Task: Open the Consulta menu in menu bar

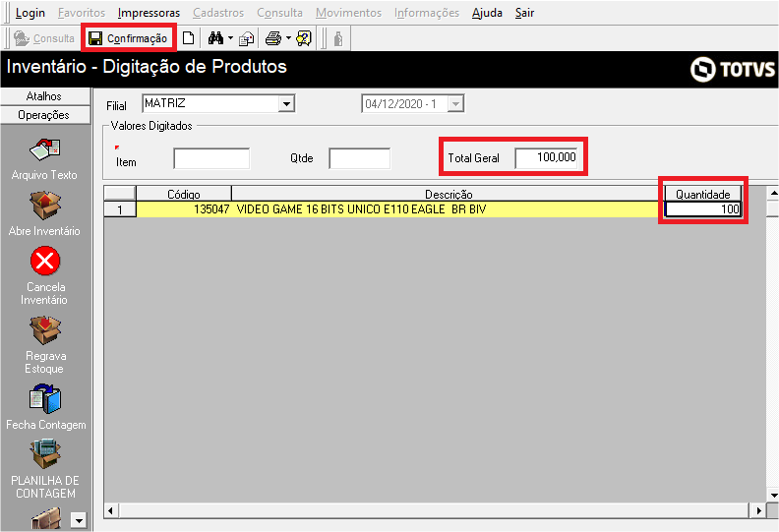Action: 279,13
